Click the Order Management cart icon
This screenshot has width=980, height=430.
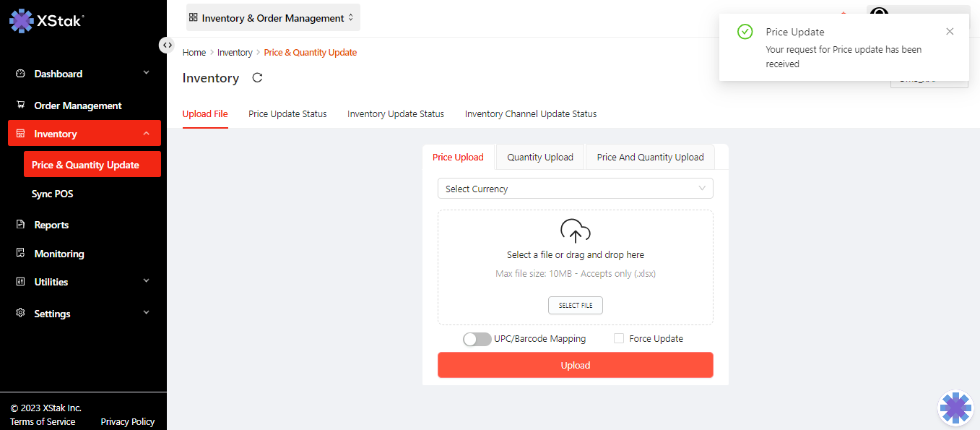pos(20,106)
